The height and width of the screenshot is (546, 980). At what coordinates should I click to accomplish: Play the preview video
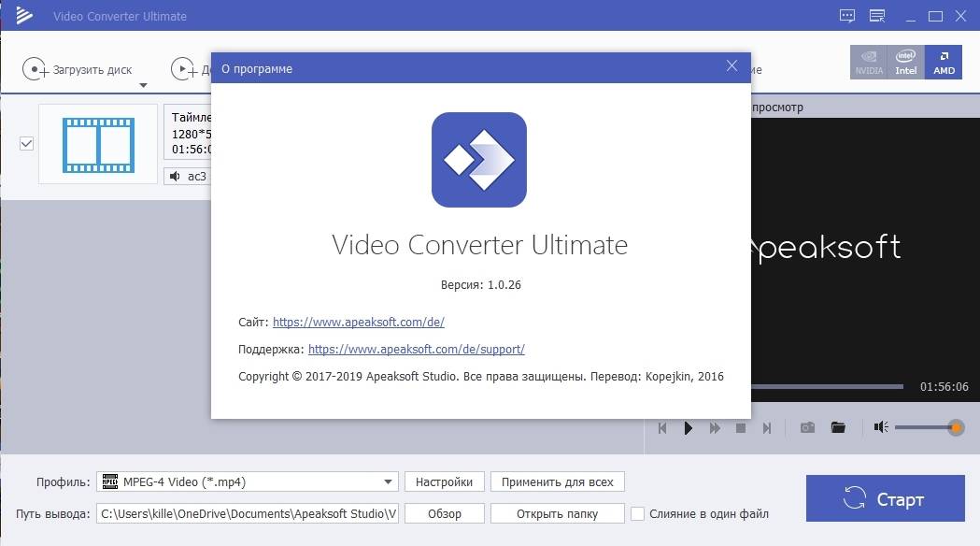tap(689, 428)
